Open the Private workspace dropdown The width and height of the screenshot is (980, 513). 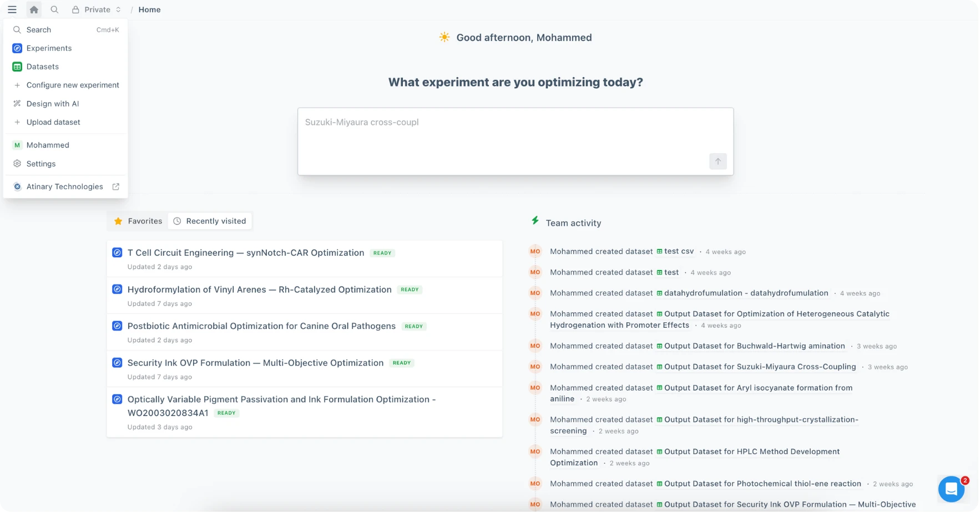(97, 9)
